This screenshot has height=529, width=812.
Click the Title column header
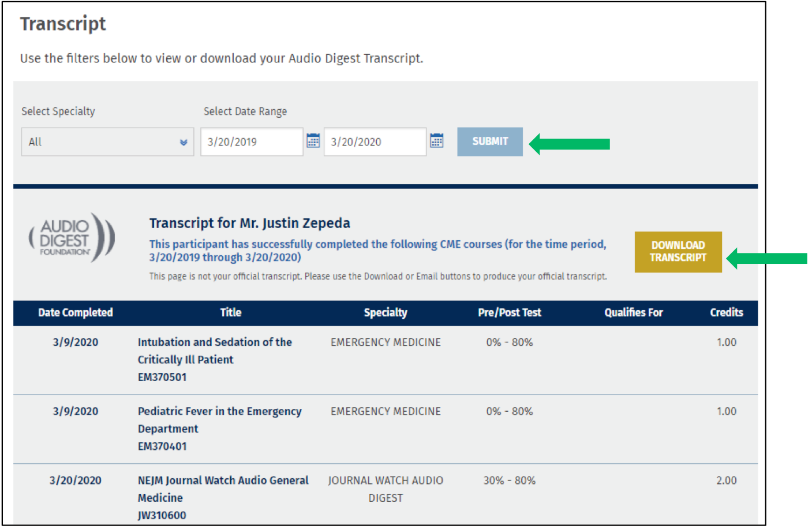point(231,312)
